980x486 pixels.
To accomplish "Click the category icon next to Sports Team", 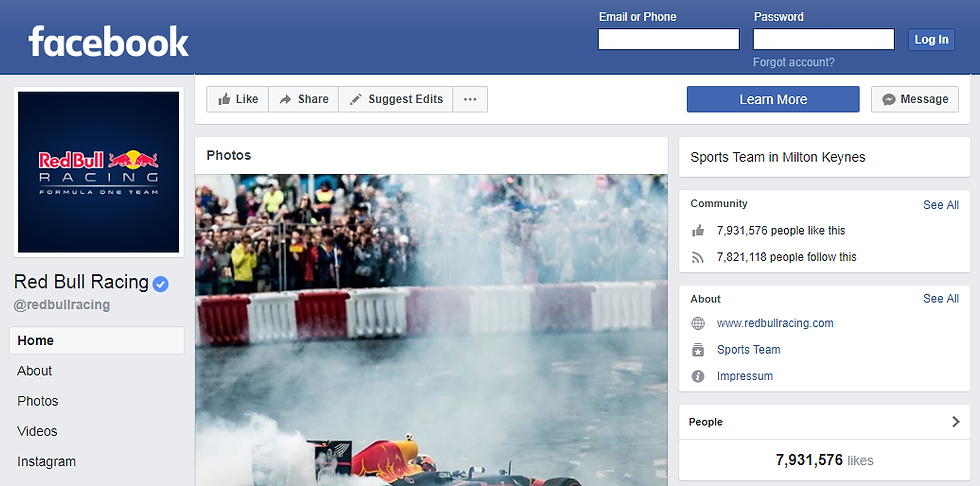I will pyautogui.click(x=698, y=350).
